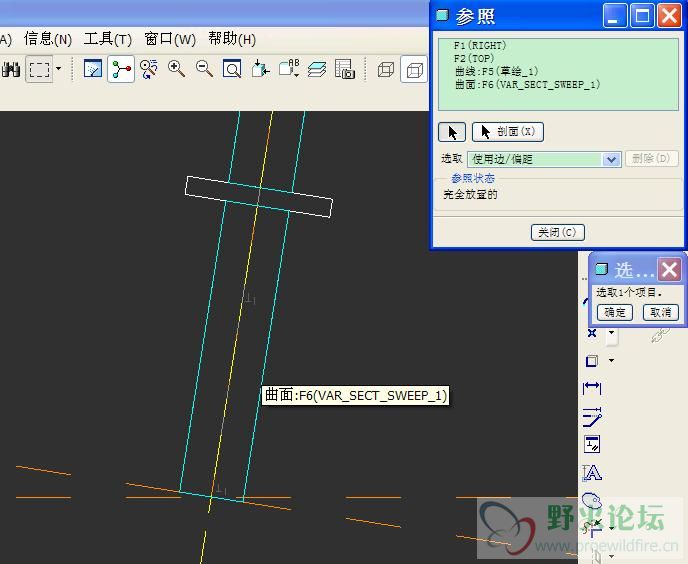Click the zoom out magnifier icon

coord(204,69)
